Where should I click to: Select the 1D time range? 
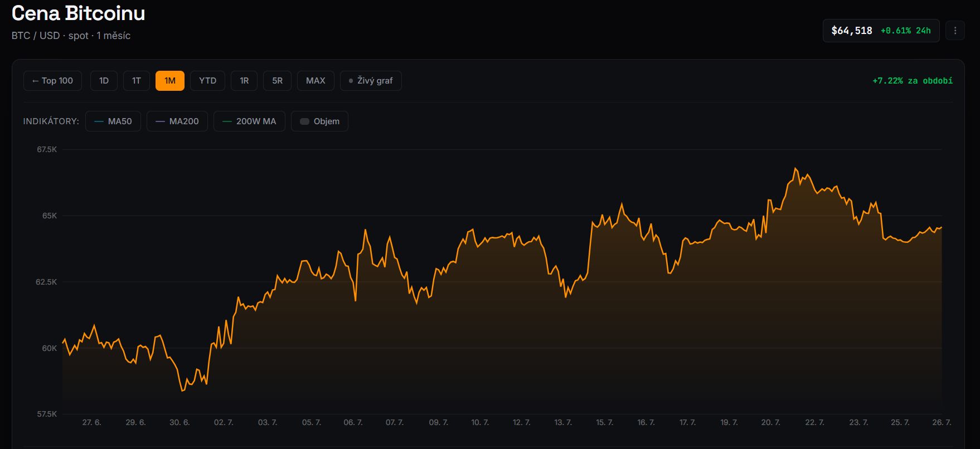(x=104, y=81)
